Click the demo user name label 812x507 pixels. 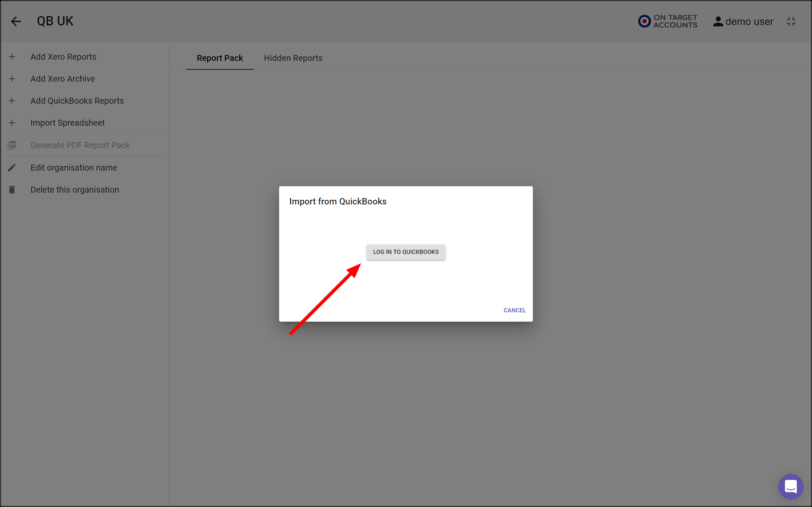pos(749,22)
